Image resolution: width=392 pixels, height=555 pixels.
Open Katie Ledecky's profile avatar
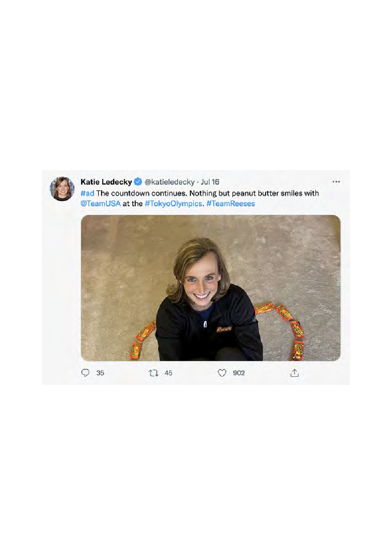click(62, 189)
